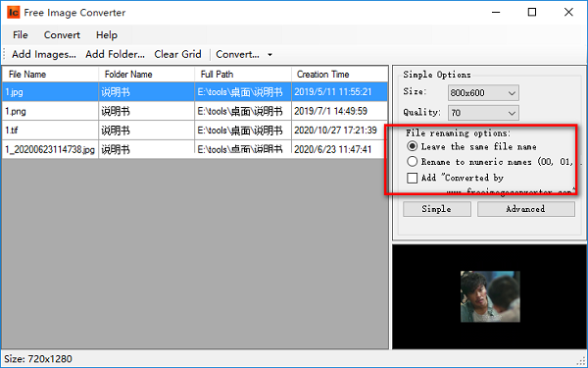Image resolution: width=588 pixels, height=368 pixels.
Task: Enable the Add "Converted by" checkbox
Action: point(413,178)
